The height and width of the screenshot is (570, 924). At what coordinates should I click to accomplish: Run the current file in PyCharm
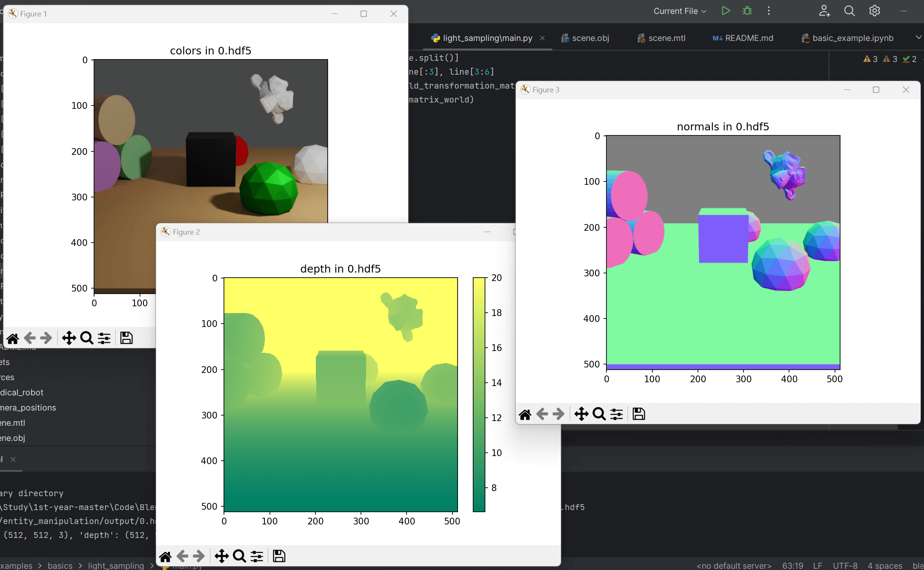pyautogui.click(x=725, y=11)
